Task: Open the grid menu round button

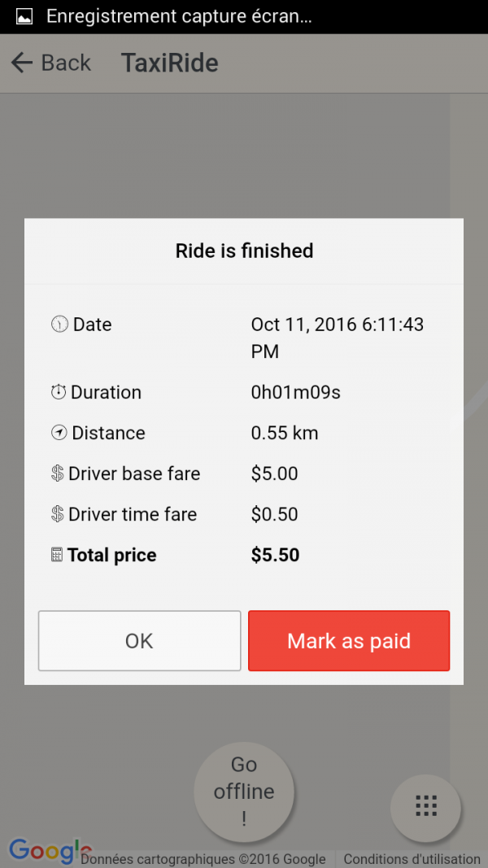Action: (x=425, y=806)
